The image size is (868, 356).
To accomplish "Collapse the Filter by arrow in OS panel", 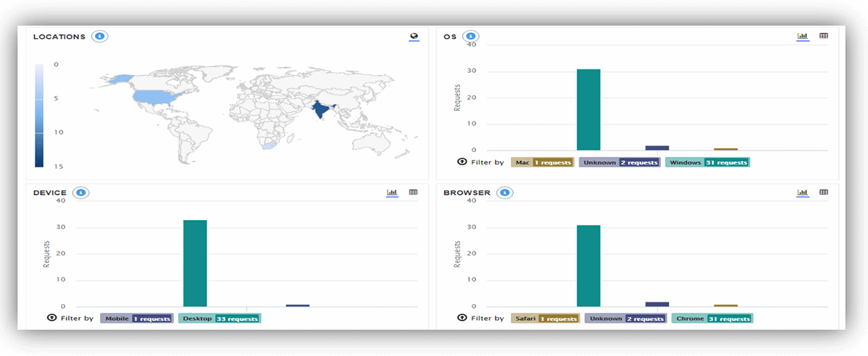I will click(x=462, y=162).
